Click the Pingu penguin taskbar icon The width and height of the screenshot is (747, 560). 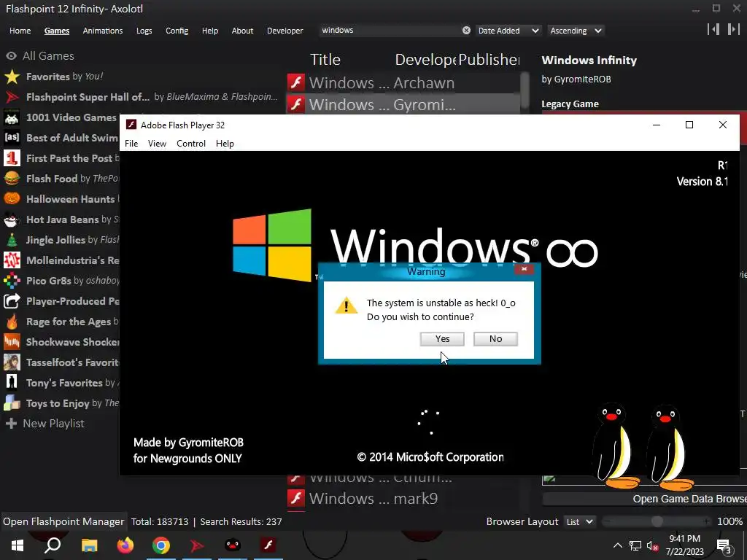(233, 545)
